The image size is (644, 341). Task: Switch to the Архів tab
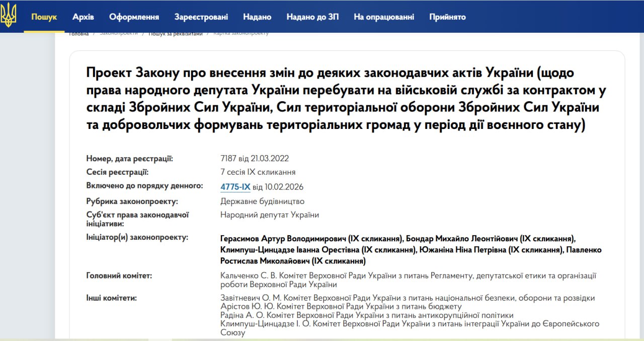pos(83,17)
